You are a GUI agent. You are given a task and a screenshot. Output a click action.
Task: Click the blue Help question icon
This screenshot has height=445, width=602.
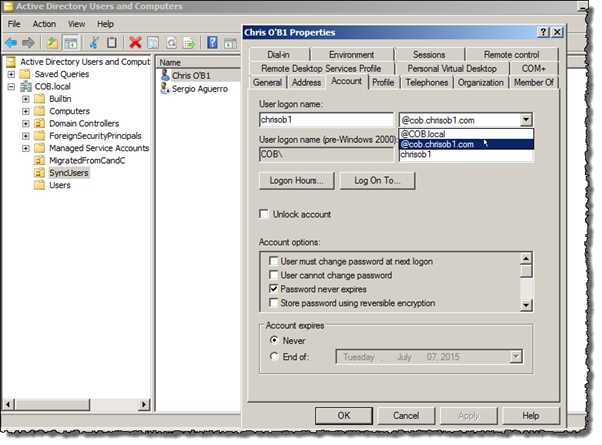(x=212, y=43)
